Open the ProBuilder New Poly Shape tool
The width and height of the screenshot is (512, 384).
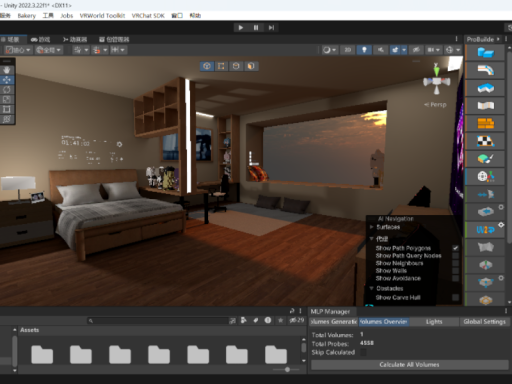pos(485,88)
